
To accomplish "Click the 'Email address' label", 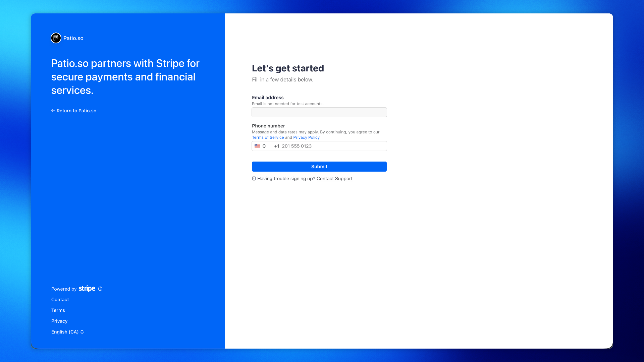I will tap(268, 98).
